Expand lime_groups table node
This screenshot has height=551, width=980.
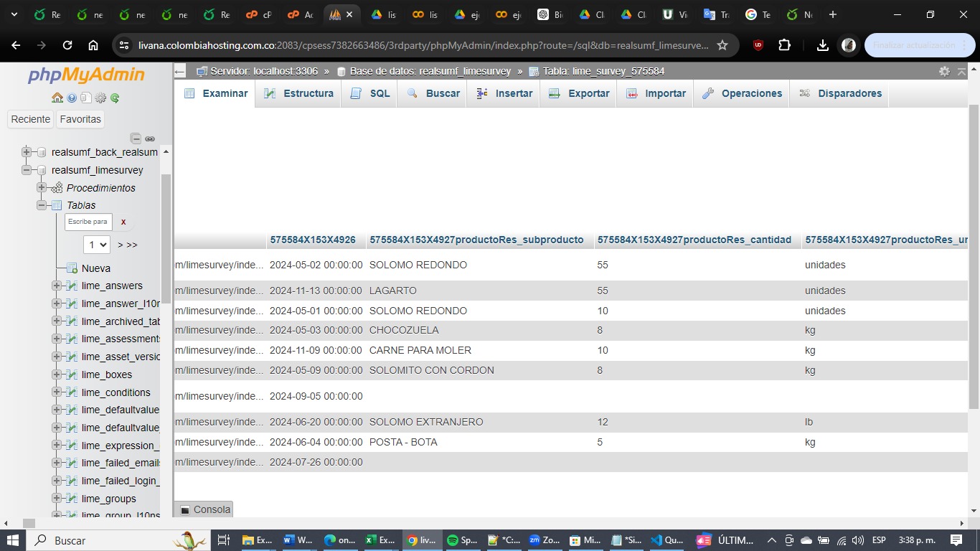[x=57, y=499]
